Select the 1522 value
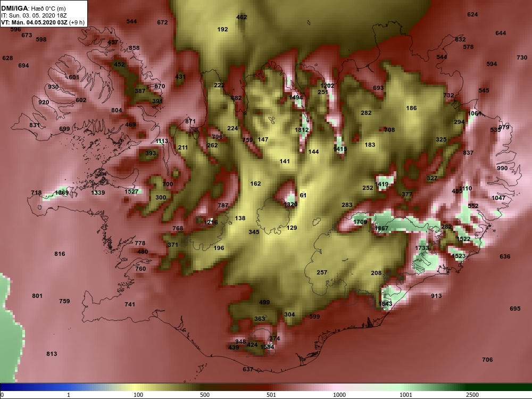This screenshot has width=532, height=399. (x=463, y=239)
